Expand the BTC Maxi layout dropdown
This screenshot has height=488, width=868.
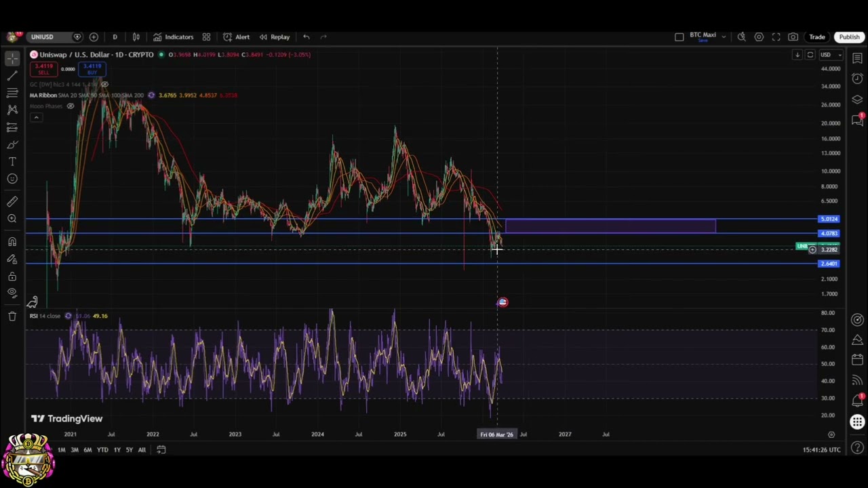[724, 37]
